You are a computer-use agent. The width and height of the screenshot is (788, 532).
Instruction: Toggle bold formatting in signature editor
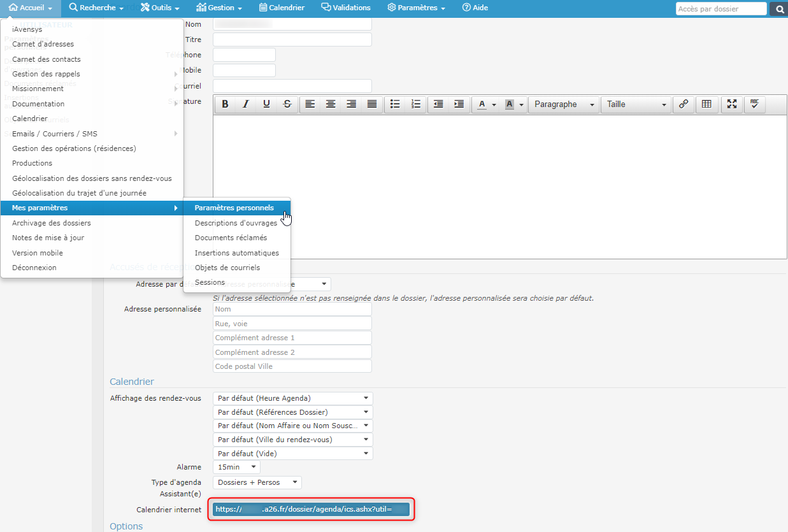[x=226, y=104]
